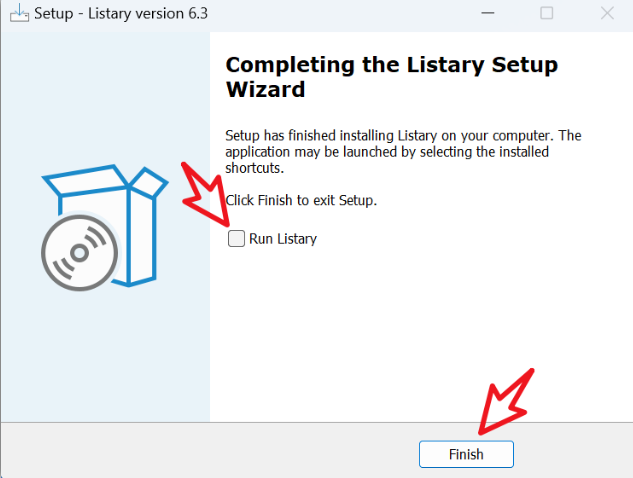The height and width of the screenshot is (478, 633).
Task: Click the word 'Wizard' in the heading
Action: (x=265, y=89)
